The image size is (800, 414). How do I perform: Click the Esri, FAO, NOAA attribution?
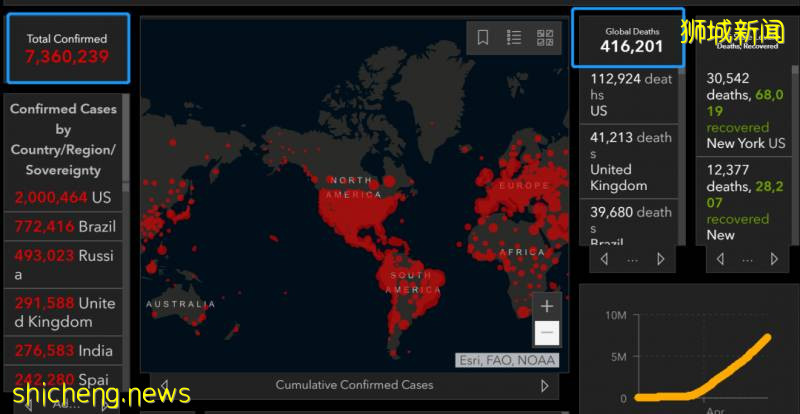[x=507, y=360]
